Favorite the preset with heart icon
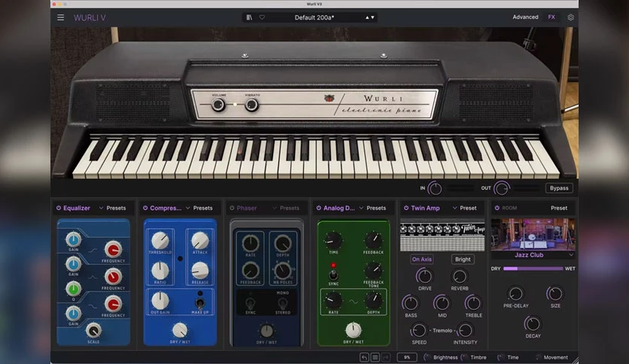 (x=262, y=17)
